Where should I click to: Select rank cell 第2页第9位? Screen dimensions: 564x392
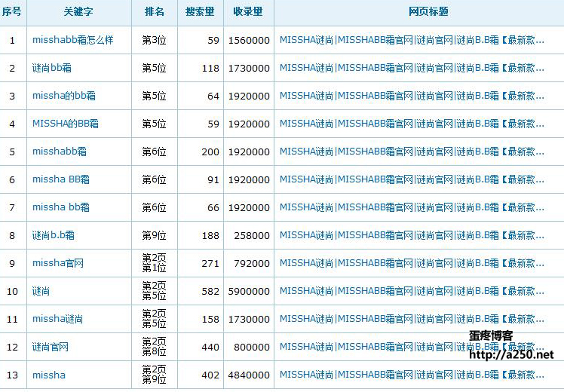[x=155, y=375]
